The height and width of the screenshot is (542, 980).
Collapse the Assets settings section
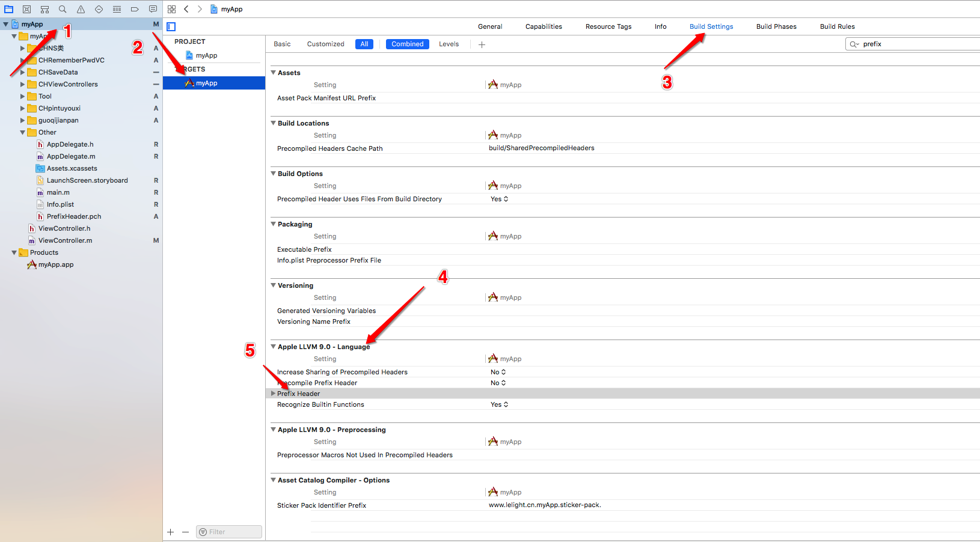click(273, 73)
